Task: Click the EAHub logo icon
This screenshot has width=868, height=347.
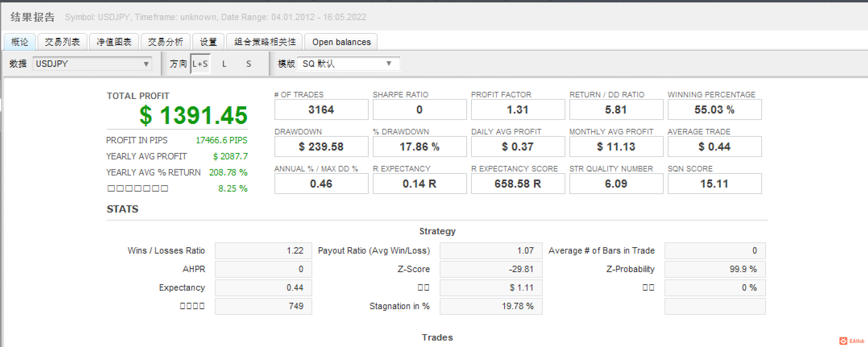Action: [843, 341]
